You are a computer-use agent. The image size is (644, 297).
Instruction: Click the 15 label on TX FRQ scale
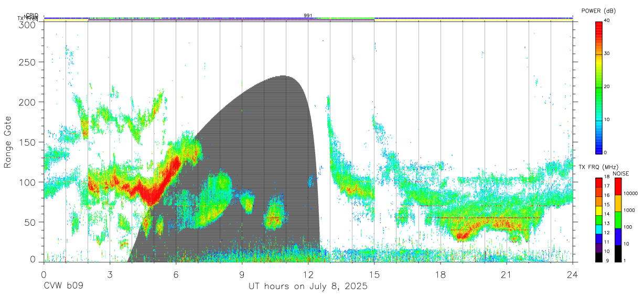point(607,205)
